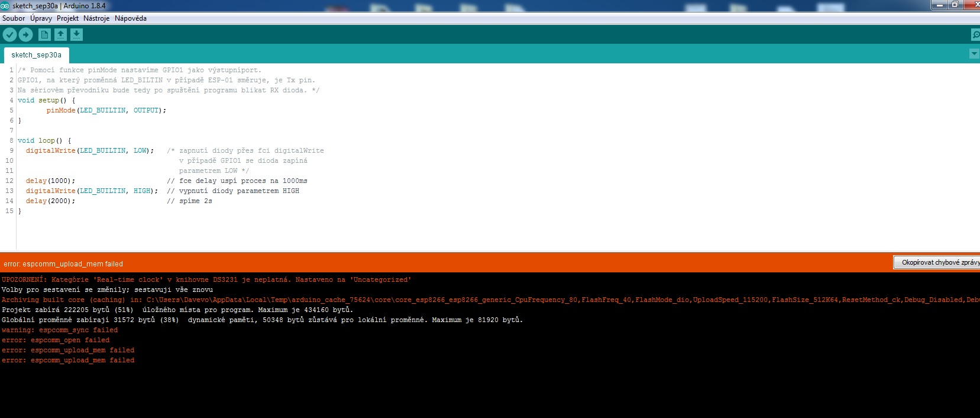This screenshot has height=418, width=980.
Task: Open the Projekt menu
Action: [x=67, y=18]
